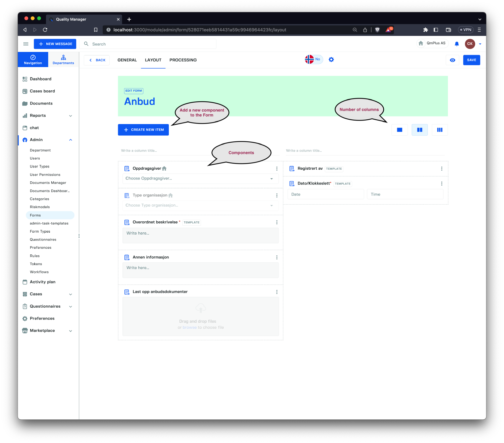The width and height of the screenshot is (504, 443).
Task: Click the hamburger menu icon
Action: tap(26, 44)
